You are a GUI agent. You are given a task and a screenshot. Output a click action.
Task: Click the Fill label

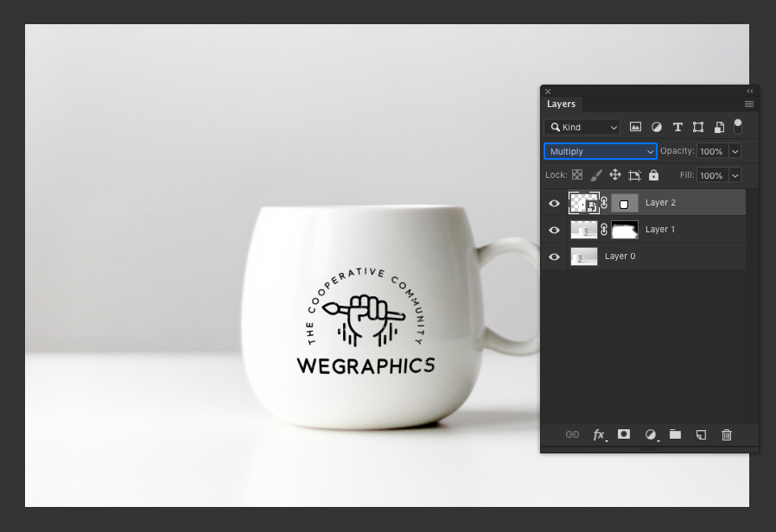click(687, 175)
